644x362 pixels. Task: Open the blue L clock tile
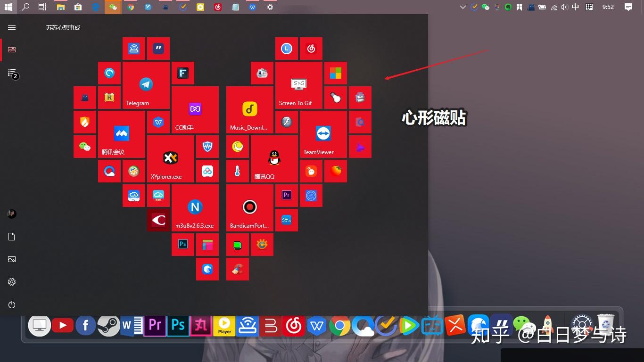pos(287,49)
